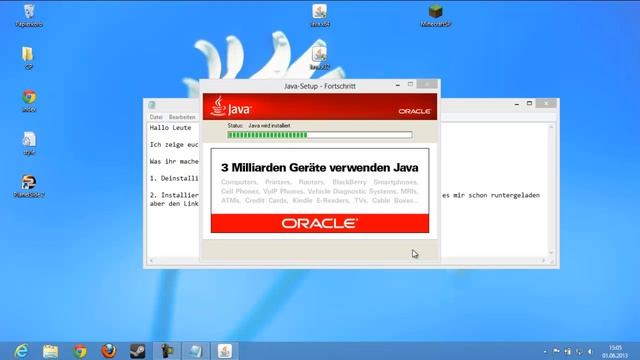Open the Datei menu in Notepad
This screenshot has width=640, height=360.
coord(156,117)
